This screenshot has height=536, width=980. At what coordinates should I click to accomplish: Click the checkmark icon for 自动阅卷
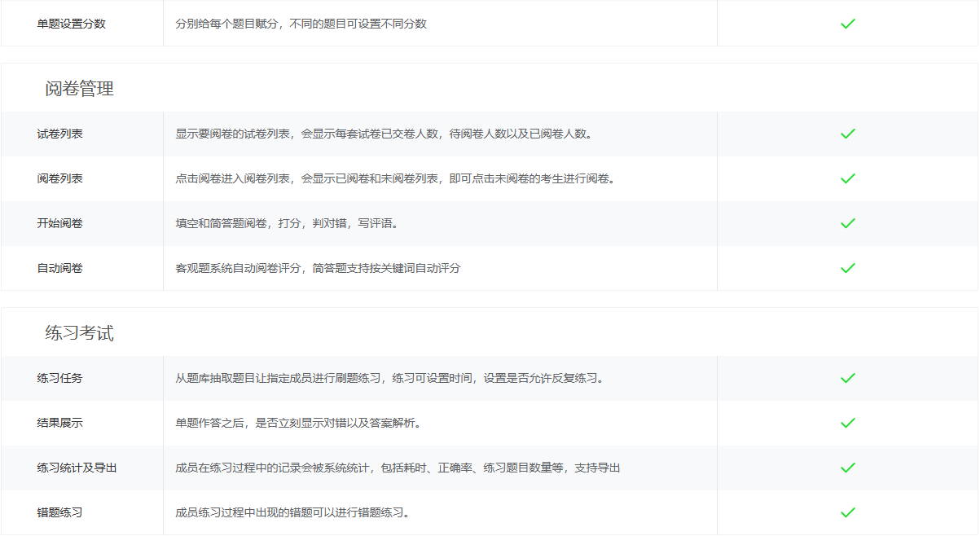(x=847, y=268)
